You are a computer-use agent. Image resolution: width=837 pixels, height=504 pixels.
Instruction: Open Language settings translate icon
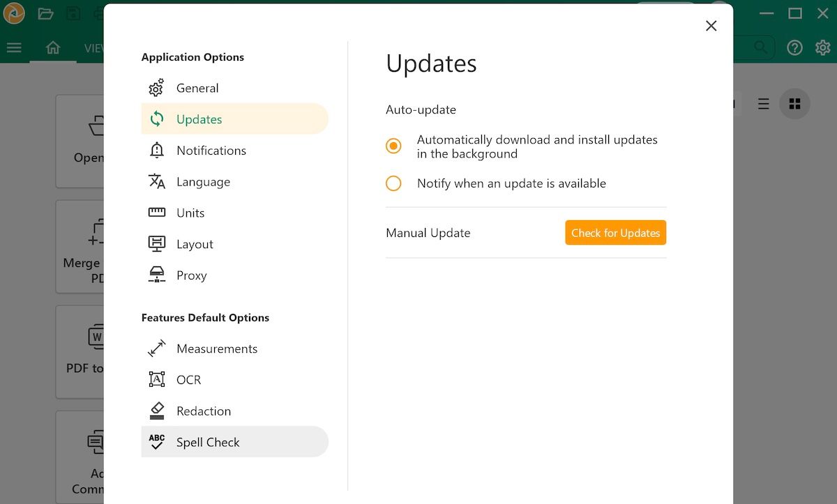pyautogui.click(x=156, y=182)
